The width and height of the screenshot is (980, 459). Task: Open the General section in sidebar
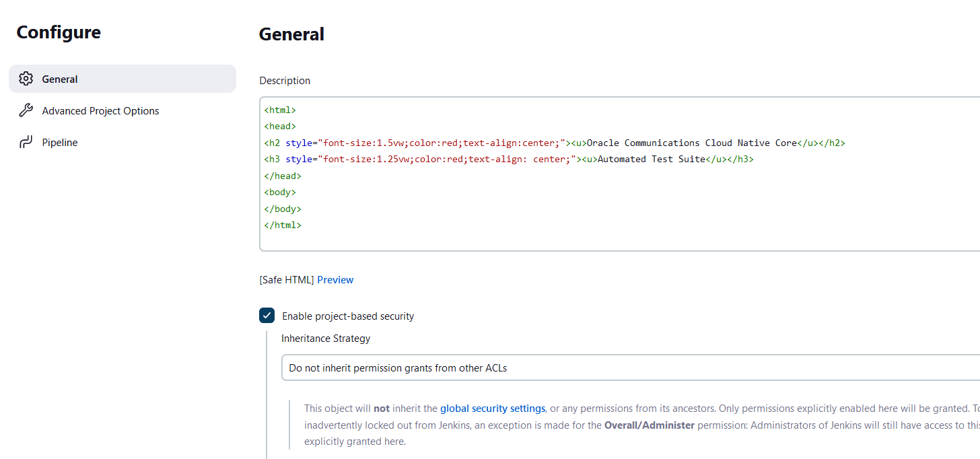[60, 79]
